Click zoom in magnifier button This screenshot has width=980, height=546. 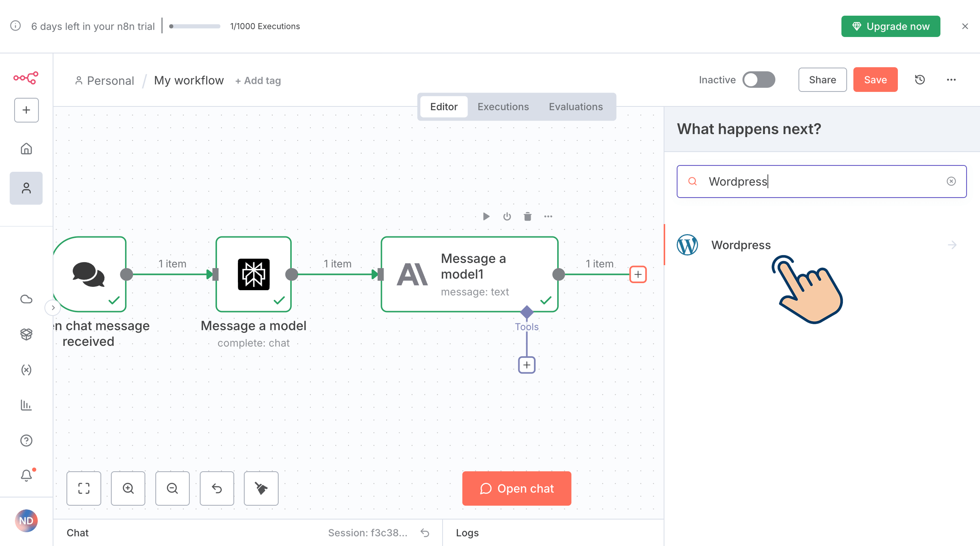[x=128, y=488]
